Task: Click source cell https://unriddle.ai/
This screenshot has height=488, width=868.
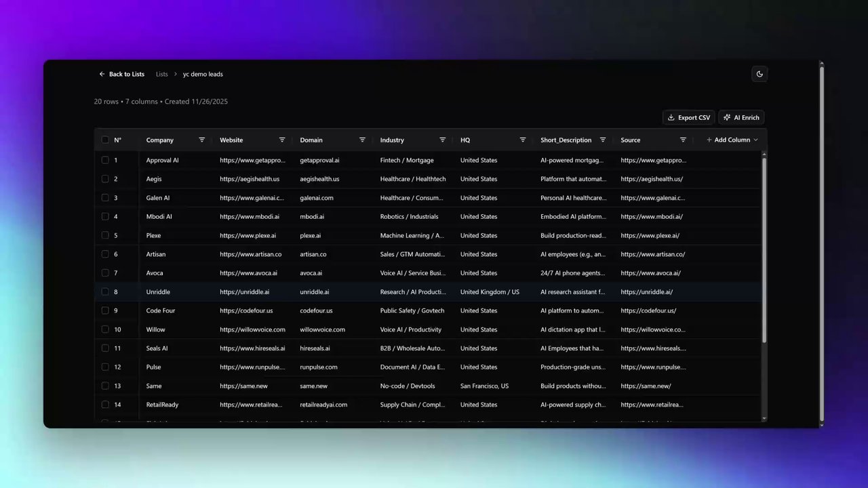Action: coord(647,291)
